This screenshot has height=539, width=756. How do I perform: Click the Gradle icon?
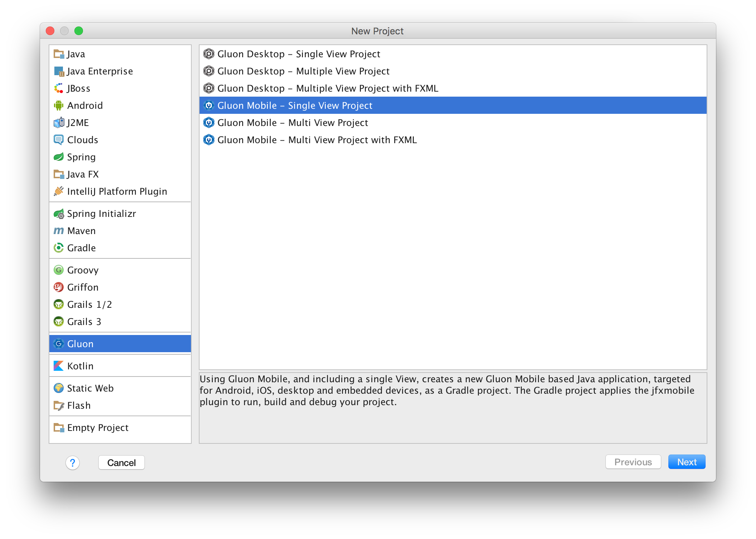[x=59, y=248]
